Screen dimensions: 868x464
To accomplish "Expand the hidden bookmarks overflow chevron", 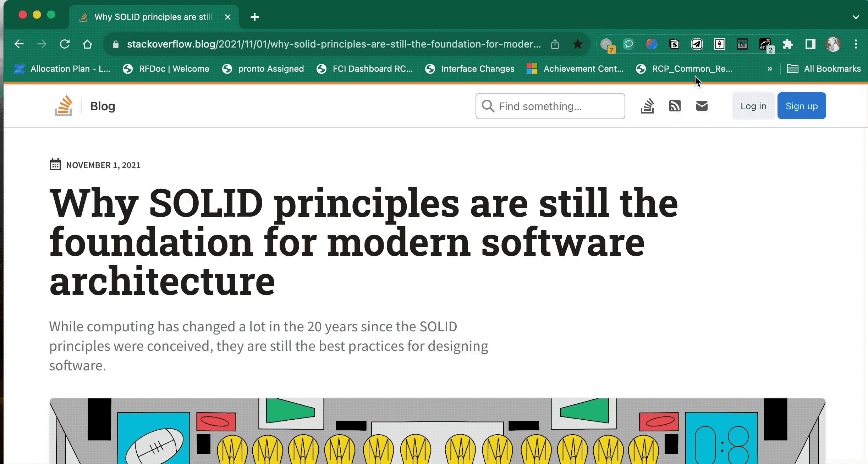I will 770,69.
